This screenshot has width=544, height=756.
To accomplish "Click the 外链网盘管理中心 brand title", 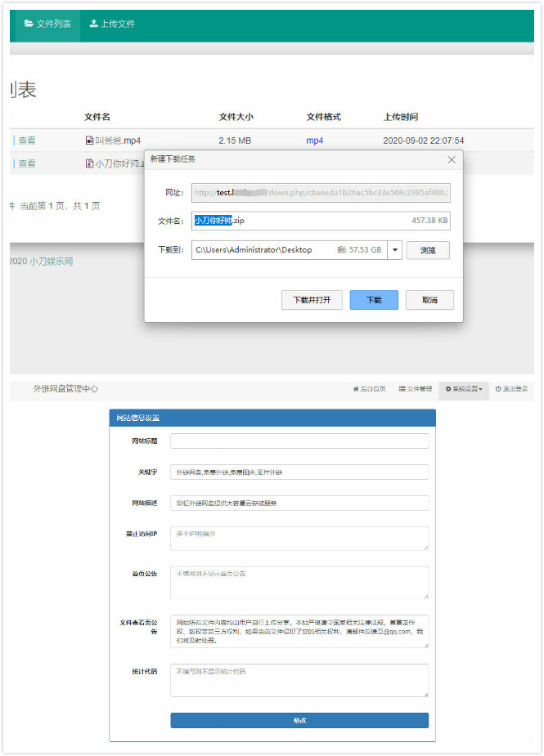I will coord(65,388).
